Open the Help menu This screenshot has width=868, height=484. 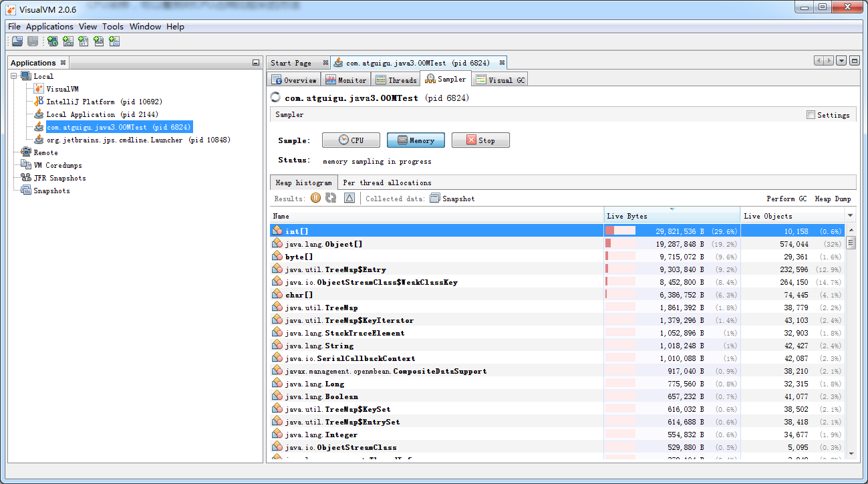(x=175, y=27)
